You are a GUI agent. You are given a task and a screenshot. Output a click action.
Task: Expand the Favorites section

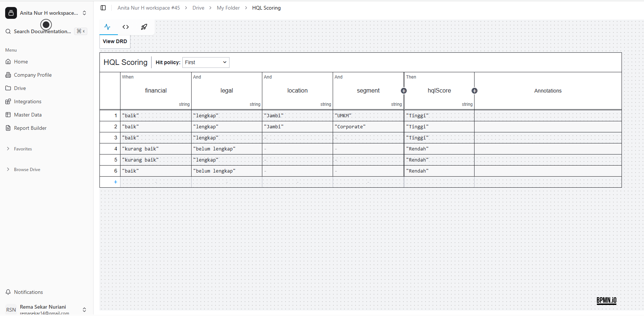tap(8, 149)
